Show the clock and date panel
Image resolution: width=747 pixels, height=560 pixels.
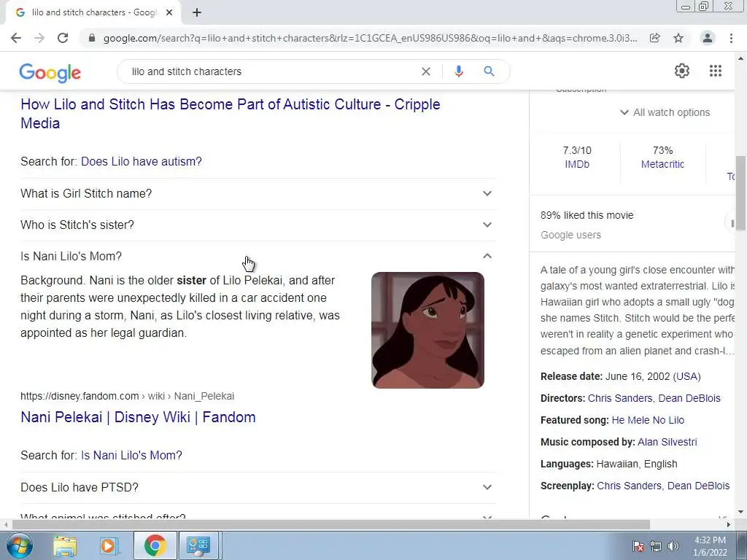coord(710,546)
